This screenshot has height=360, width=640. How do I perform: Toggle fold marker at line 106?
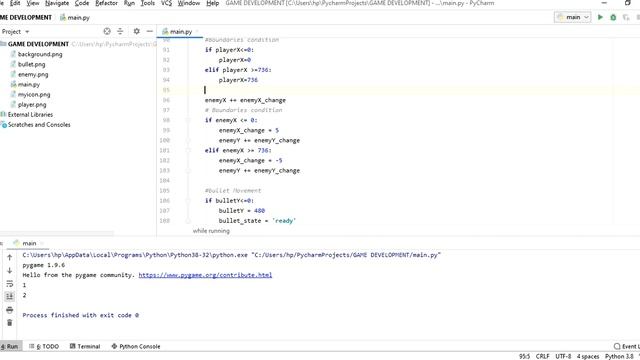click(188, 201)
